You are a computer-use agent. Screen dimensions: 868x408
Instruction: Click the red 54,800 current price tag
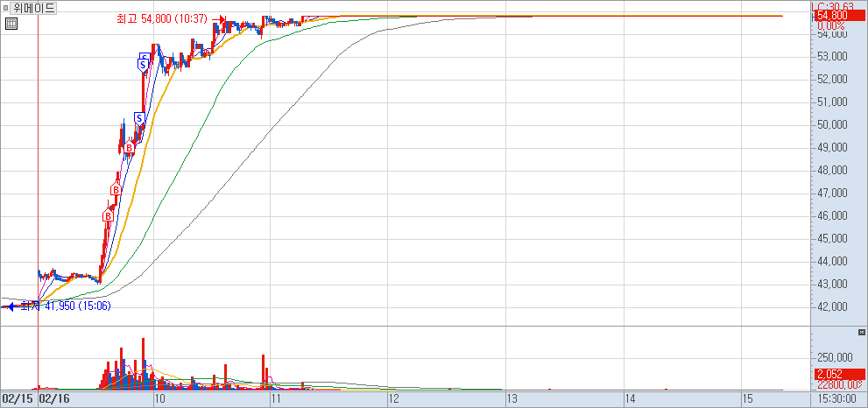[x=838, y=15]
